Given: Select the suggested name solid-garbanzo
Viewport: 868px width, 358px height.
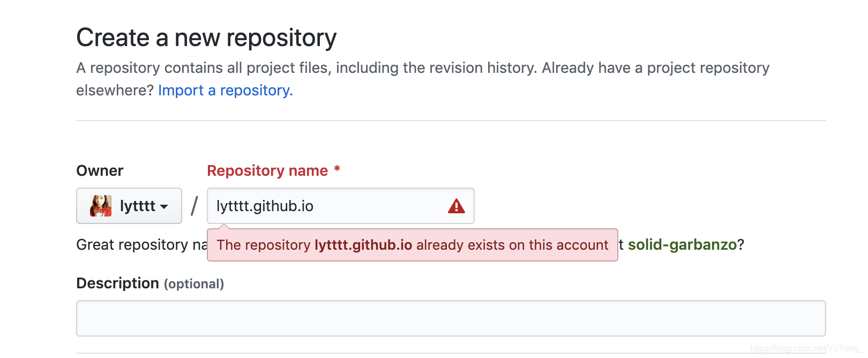Looking at the screenshot, I should click(683, 244).
